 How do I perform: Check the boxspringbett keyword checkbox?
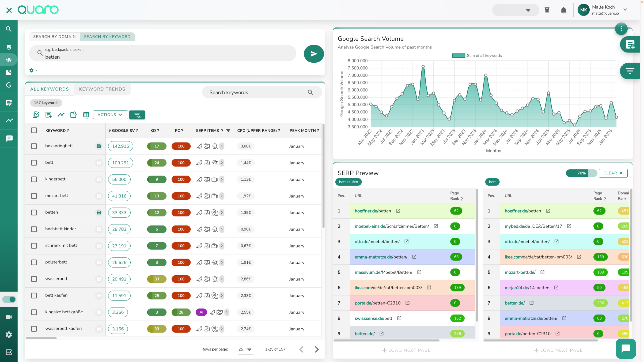34,146
